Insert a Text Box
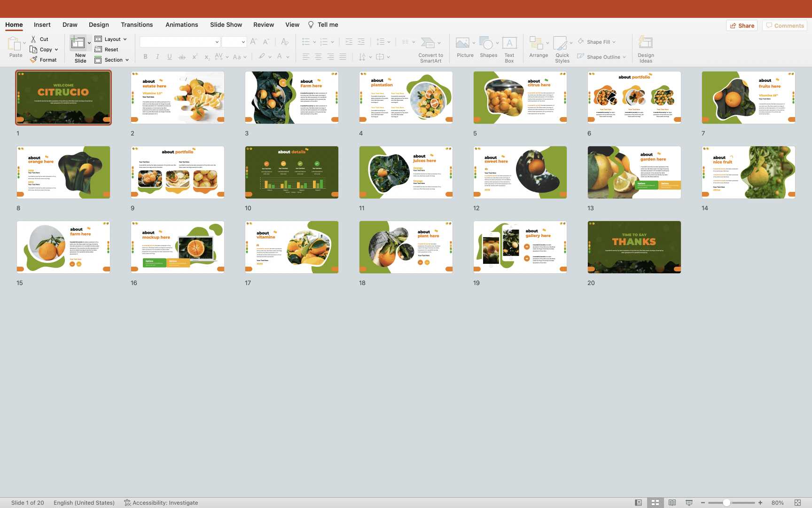The width and height of the screenshot is (812, 508). [509, 43]
